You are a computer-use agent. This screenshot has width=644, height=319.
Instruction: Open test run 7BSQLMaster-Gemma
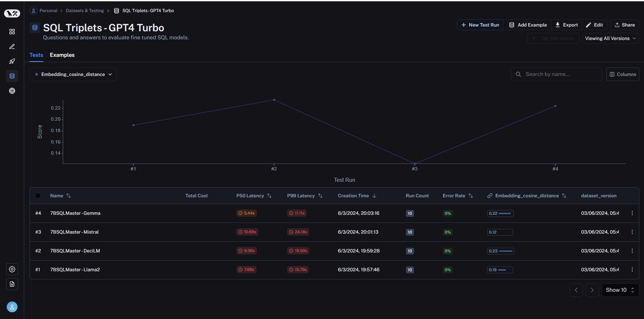[75, 213]
